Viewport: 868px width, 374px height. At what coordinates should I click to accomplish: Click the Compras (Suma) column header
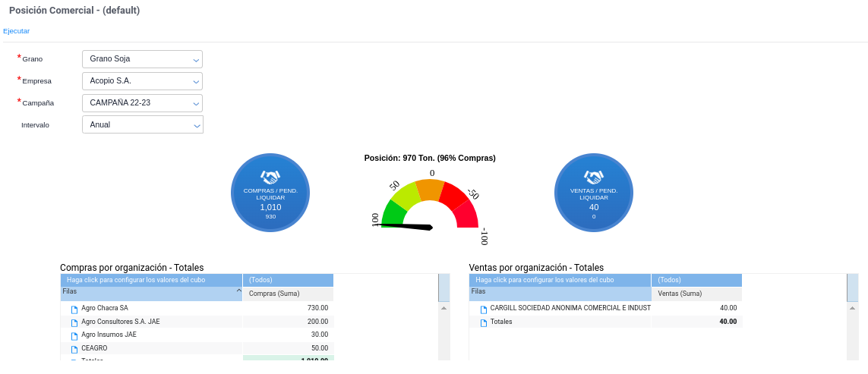pyautogui.click(x=288, y=294)
